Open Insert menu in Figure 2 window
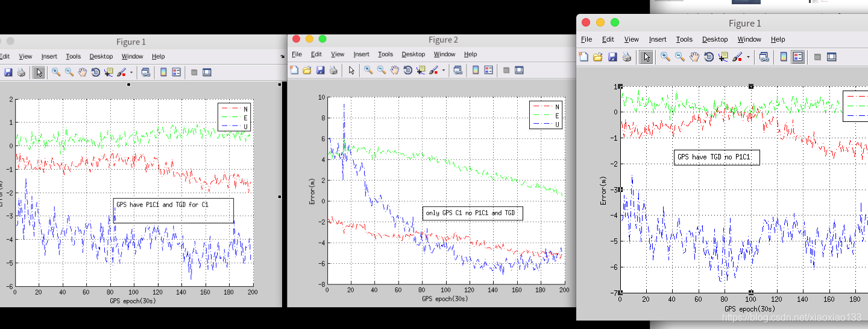Viewport: 868px width, 329px height. [x=361, y=54]
